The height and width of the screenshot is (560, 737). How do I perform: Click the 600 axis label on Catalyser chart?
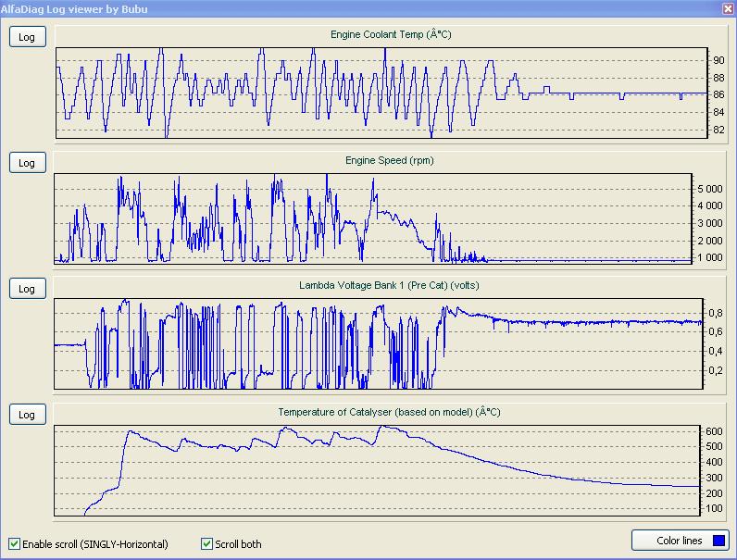(714, 431)
